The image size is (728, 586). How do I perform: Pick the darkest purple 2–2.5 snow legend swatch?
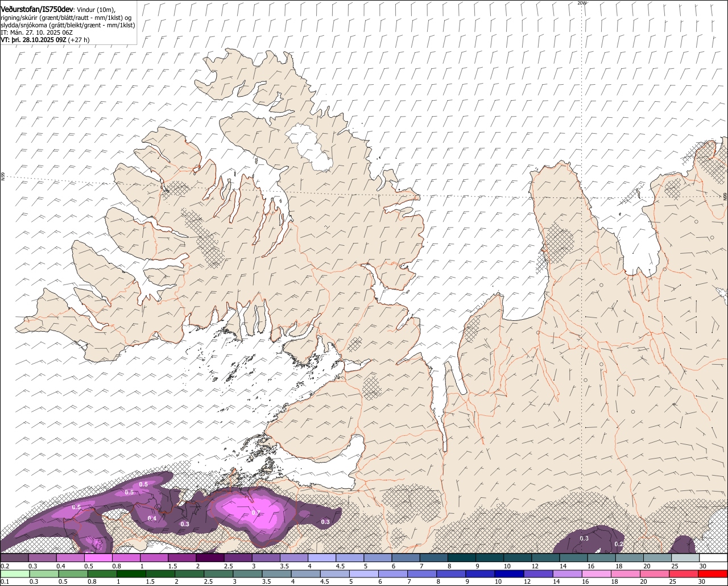pyautogui.click(x=210, y=558)
